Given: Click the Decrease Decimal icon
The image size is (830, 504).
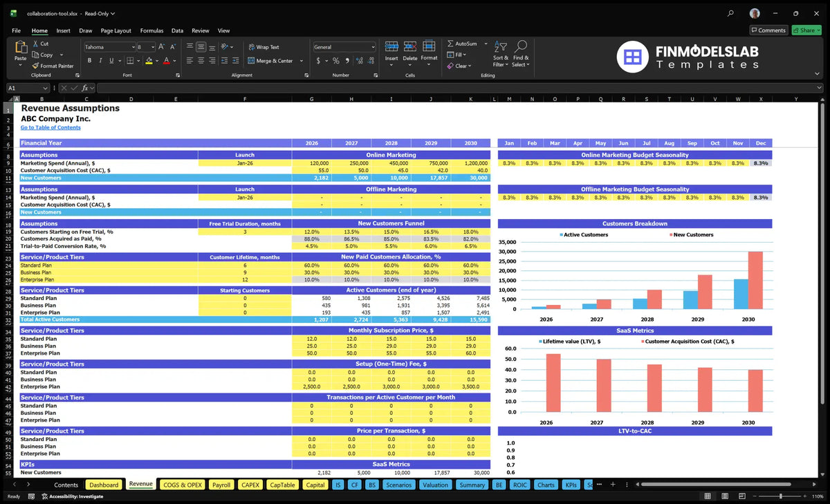Looking at the screenshot, I should coord(369,61).
